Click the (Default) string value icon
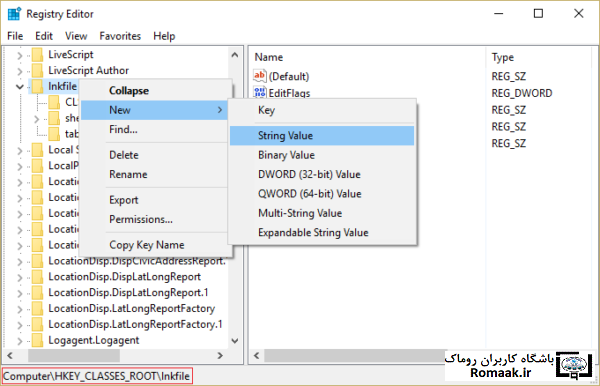Screen dimensions: 600x386 (x=259, y=76)
